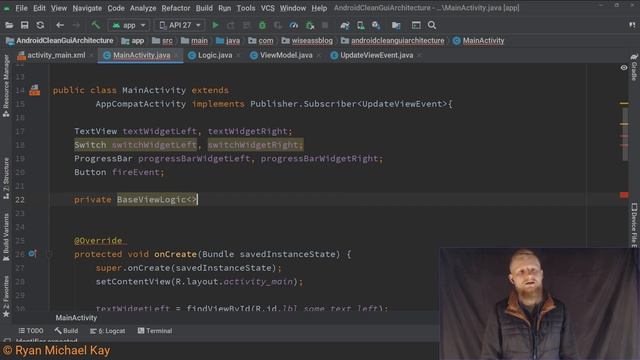Open the TODO tool window
The width and height of the screenshot is (640, 360).
pyautogui.click(x=31, y=331)
